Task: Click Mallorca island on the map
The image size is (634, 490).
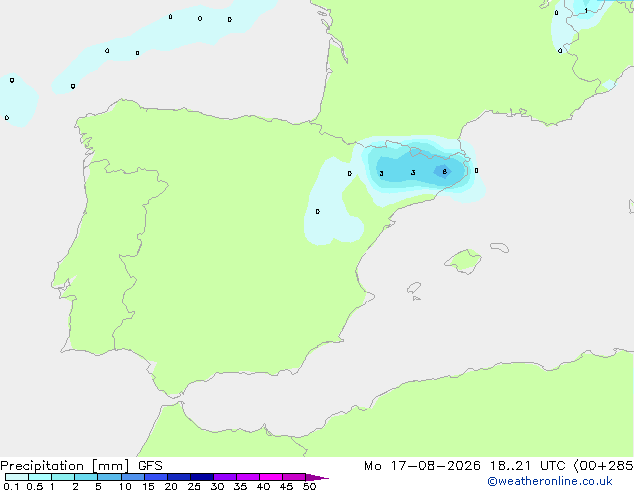Action: 463,262
